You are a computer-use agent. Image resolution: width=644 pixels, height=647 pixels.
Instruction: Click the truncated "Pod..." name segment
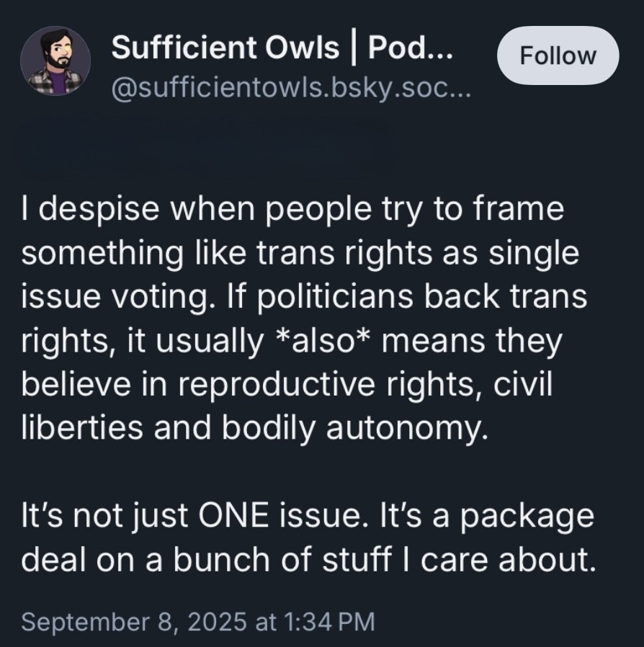pos(411,48)
